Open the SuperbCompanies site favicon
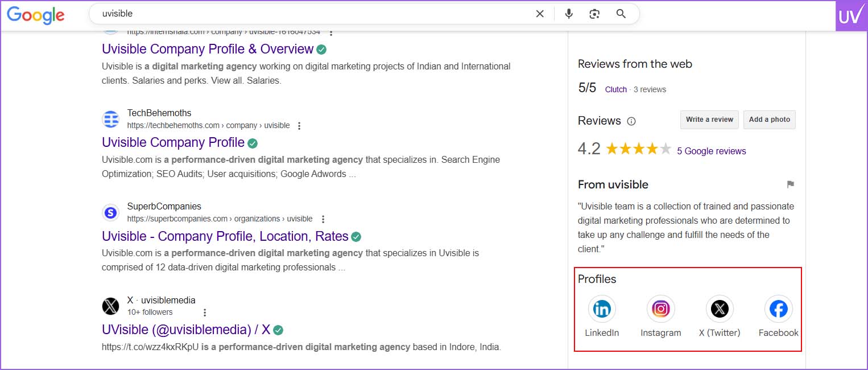The image size is (868, 370). click(x=110, y=213)
